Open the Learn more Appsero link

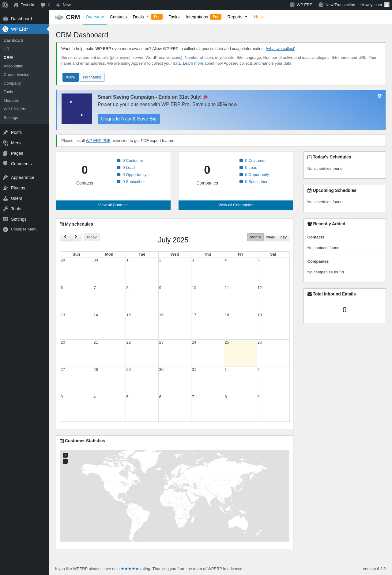click(193, 63)
